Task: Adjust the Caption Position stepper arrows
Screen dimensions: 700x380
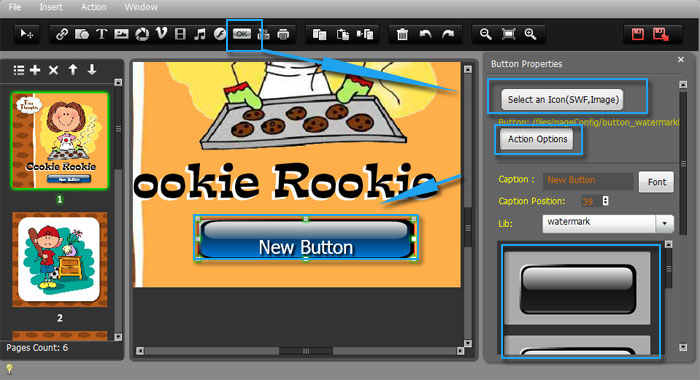Action: (605, 201)
